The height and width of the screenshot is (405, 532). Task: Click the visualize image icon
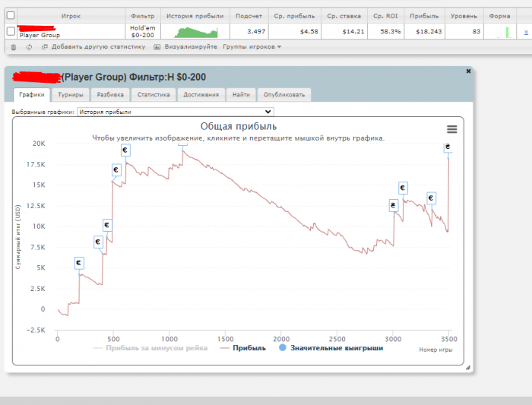coord(157,47)
